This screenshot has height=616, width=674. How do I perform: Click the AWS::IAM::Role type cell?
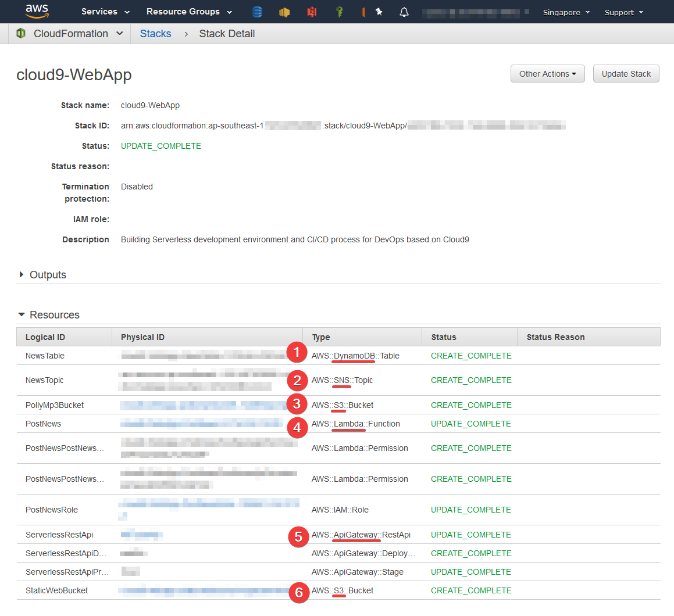click(340, 510)
